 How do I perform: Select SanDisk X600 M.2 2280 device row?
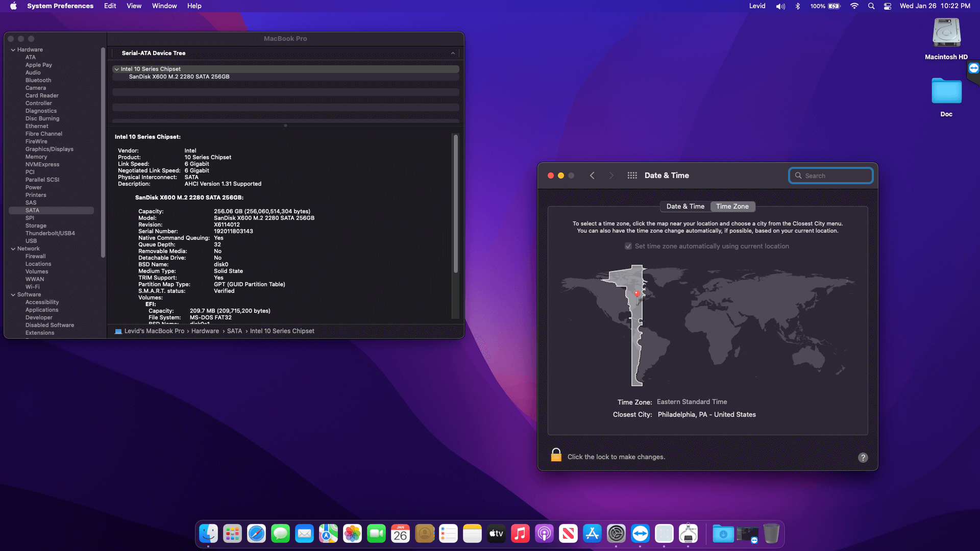point(286,77)
